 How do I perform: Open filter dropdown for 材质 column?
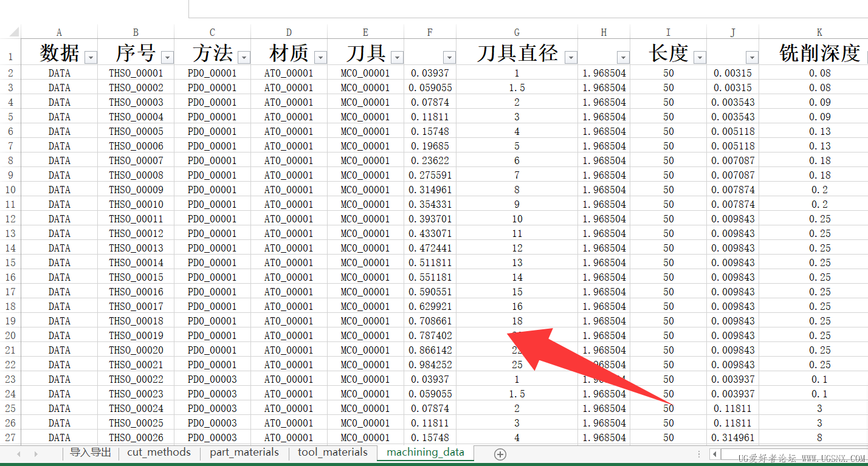pyautogui.click(x=320, y=57)
